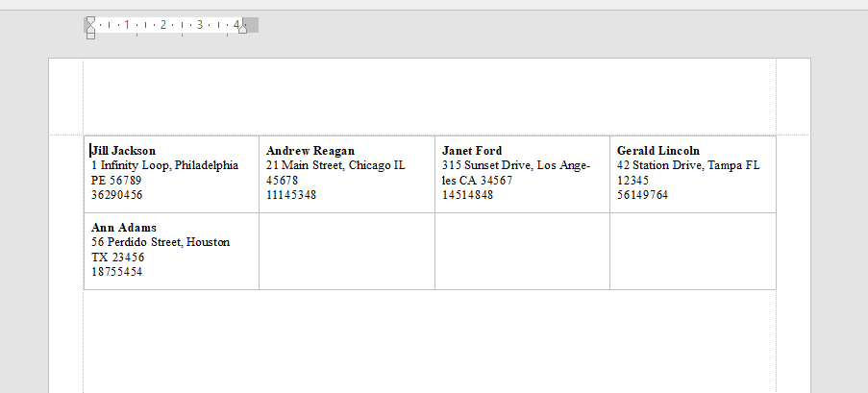Viewport: 868px width, 393px height.
Task: Click the name Andrew Reagan in the table
Action: 310,151
